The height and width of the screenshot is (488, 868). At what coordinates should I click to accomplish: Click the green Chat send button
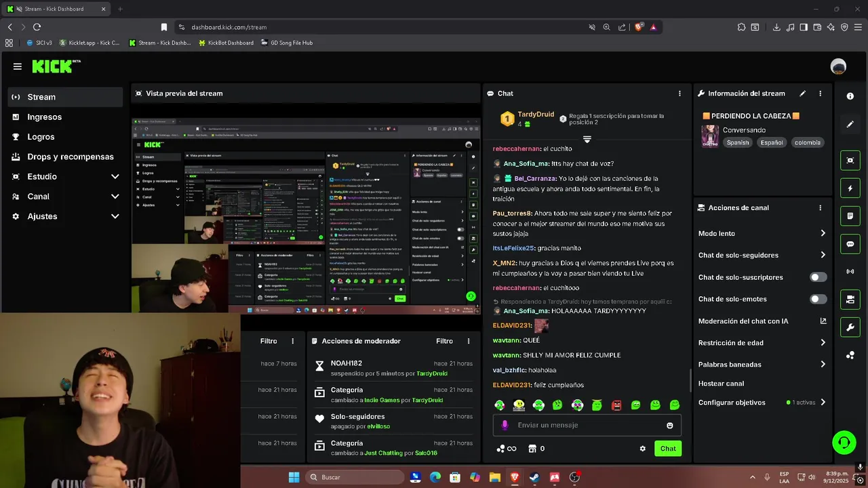coord(668,449)
